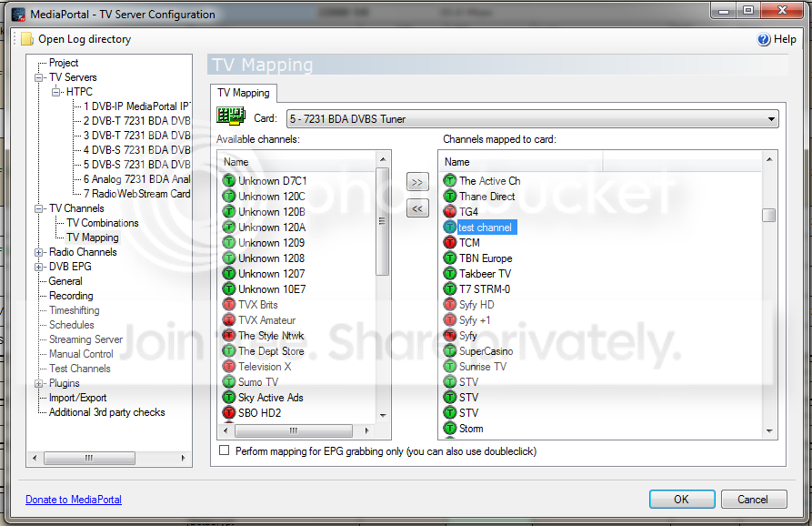Open the Card selection dropdown
Viewport: 812px width, 526px height.
(x=532, y=119)
